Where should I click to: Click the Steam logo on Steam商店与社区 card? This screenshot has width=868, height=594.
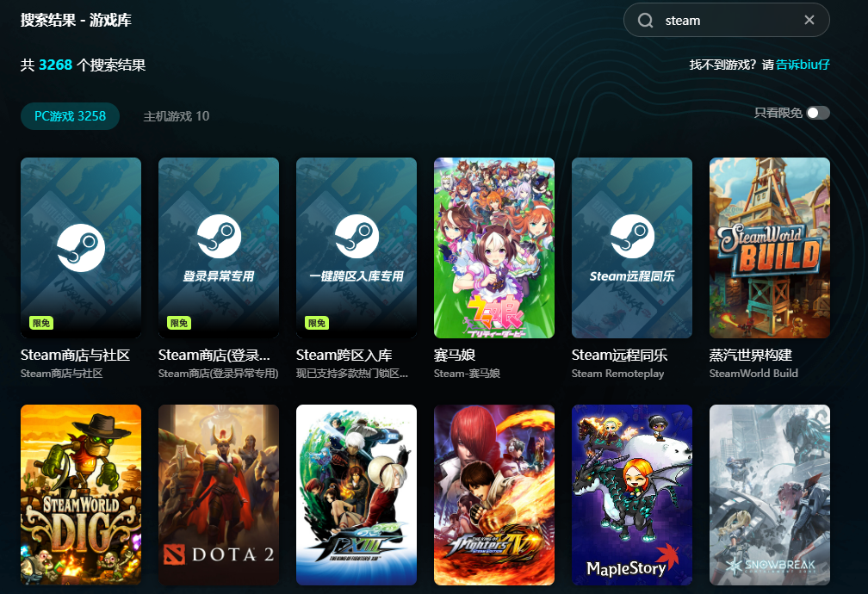coord(81,247)
